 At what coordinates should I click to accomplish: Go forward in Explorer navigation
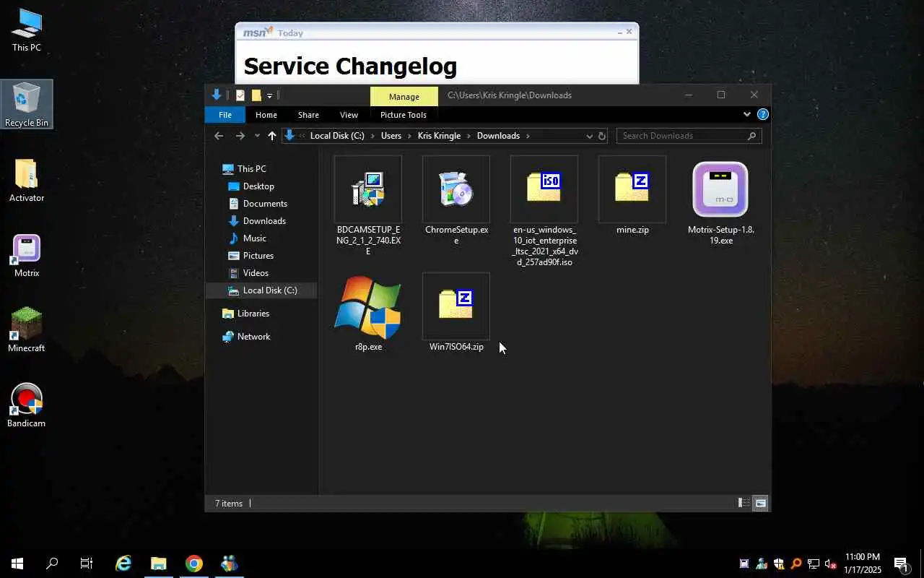pos(240,136)
